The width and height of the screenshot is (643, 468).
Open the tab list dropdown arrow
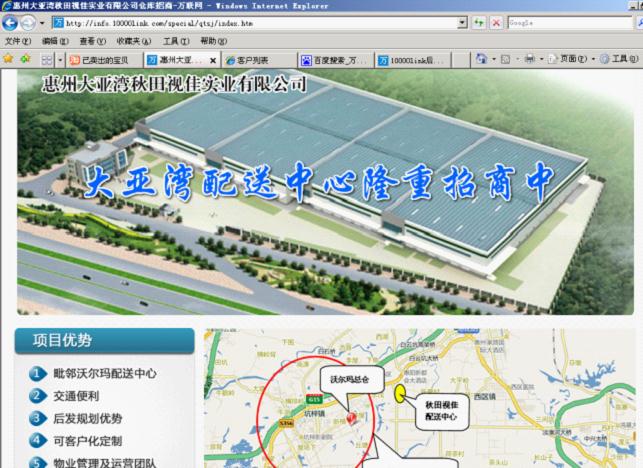pyautogui.click(x=60, y=60)
